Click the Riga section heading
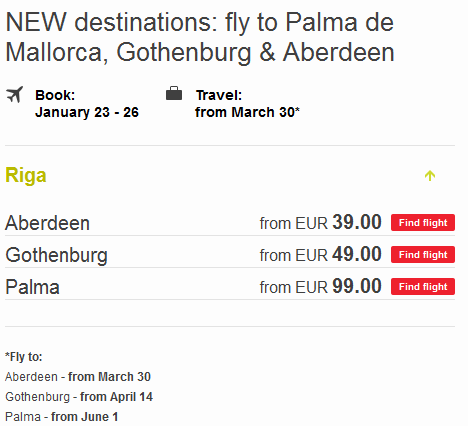 coord(26,175)
